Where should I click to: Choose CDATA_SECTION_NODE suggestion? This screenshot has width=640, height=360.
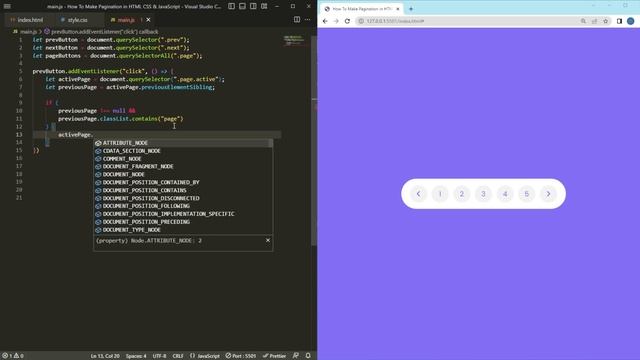click(x=183, y=151)
